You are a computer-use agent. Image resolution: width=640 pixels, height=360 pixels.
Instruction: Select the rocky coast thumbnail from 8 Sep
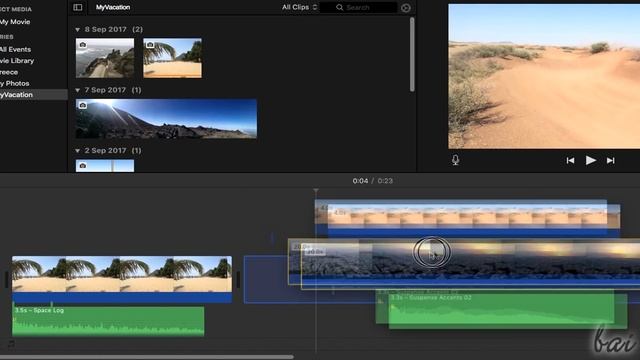(105, 58)
